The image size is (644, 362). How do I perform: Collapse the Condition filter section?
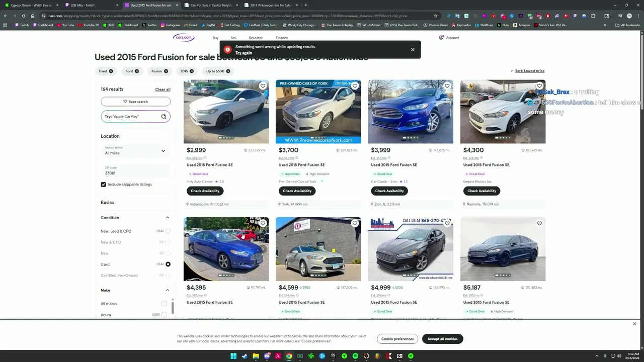tap(168, 218)
